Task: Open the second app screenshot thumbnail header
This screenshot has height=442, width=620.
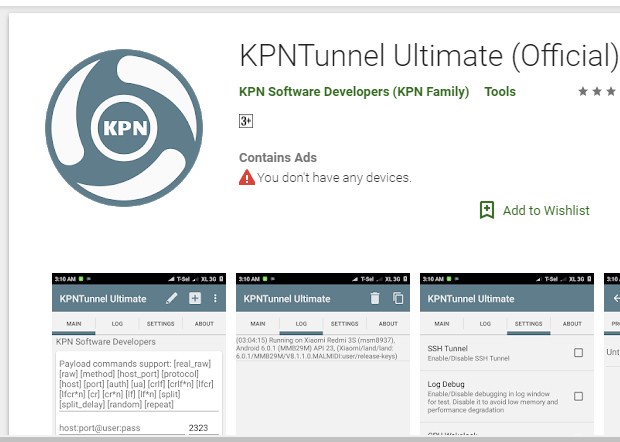Action: pos(323,298)
